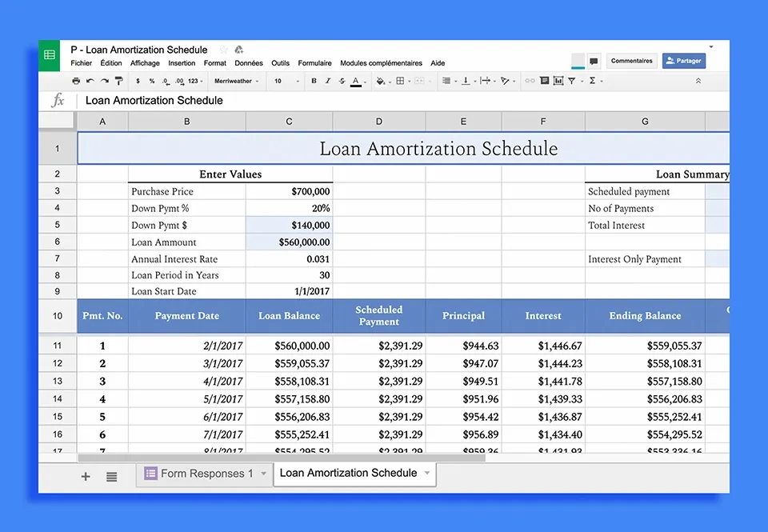Click the Partager button

pyautogui.click(x=683, y=61)
